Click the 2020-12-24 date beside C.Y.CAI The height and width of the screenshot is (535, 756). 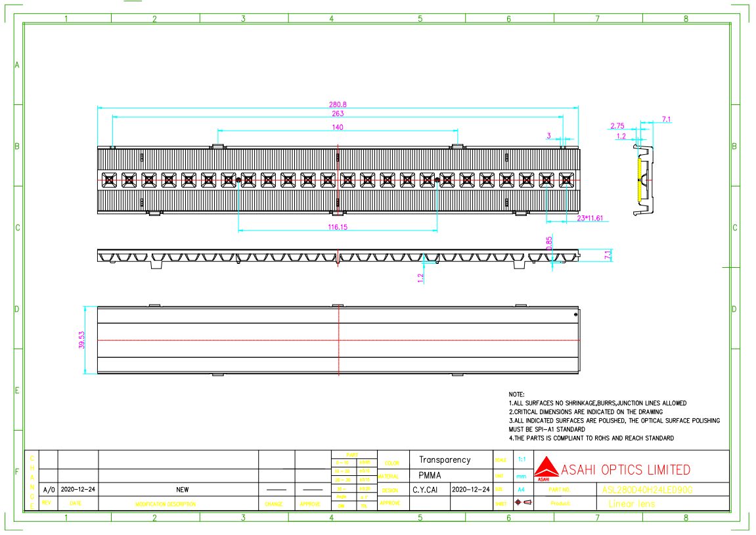(x=470, y=489)
